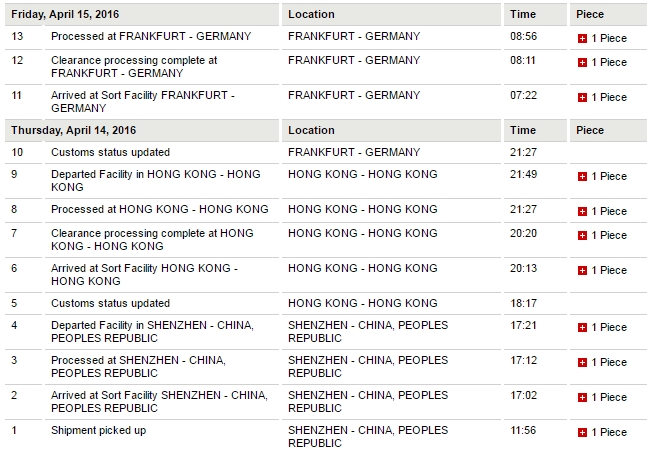This screenshot has height=451, width=647.
Task: Click plus icon for Clearance processing complete Hong Kong
Action: 582,235
